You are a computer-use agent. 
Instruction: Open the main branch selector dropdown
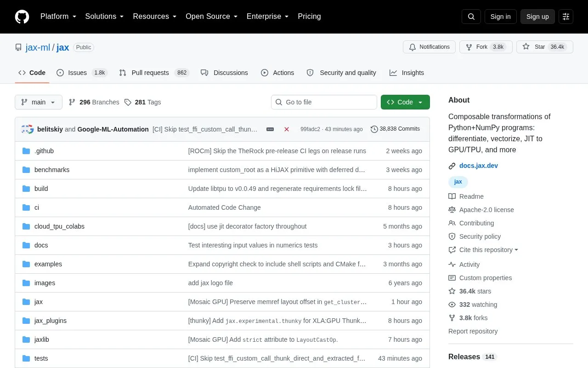click(39, 102)
